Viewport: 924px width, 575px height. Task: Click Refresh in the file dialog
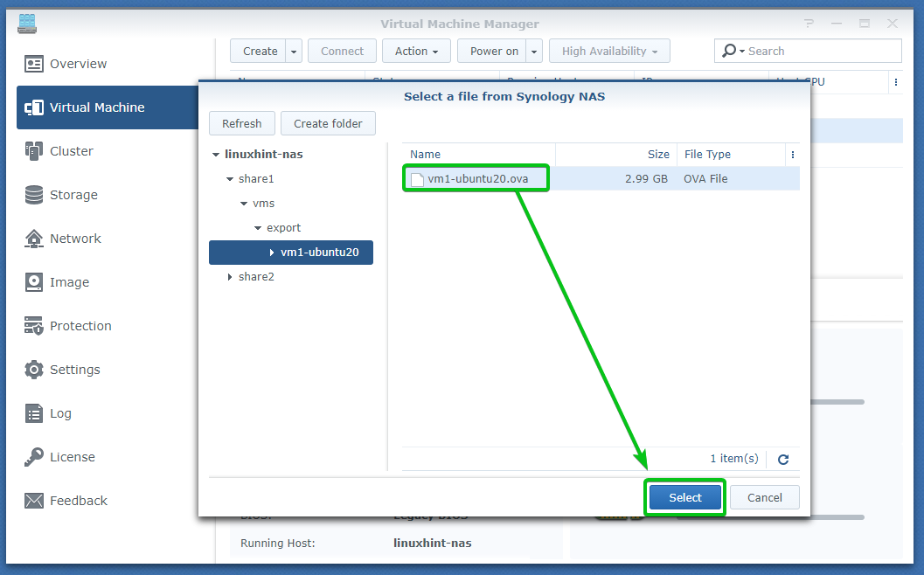(241, 124)
